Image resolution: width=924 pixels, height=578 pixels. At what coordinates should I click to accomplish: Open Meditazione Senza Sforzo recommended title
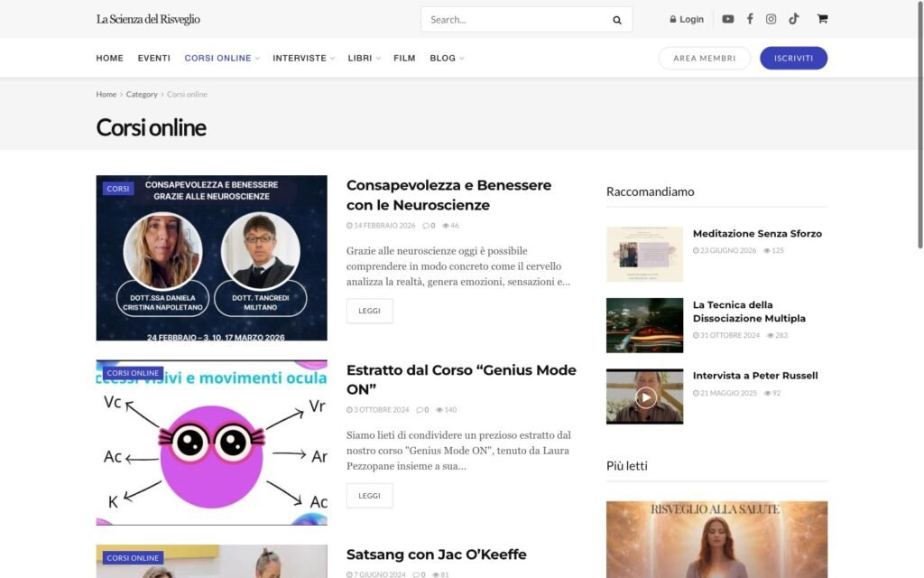pyautogui.click(x=757, y=234)
